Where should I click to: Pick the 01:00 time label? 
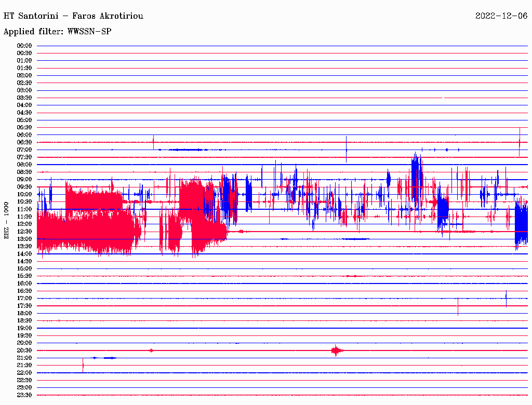coord(24,61)
